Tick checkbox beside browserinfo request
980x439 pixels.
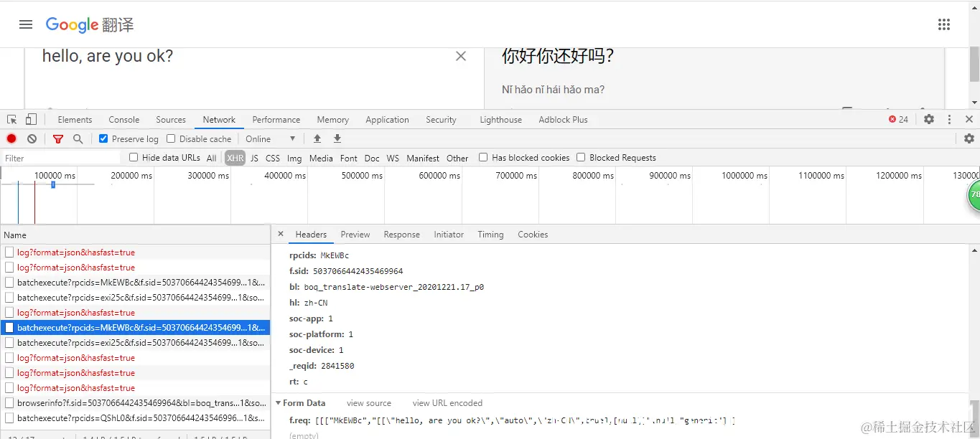click(9, 403)
